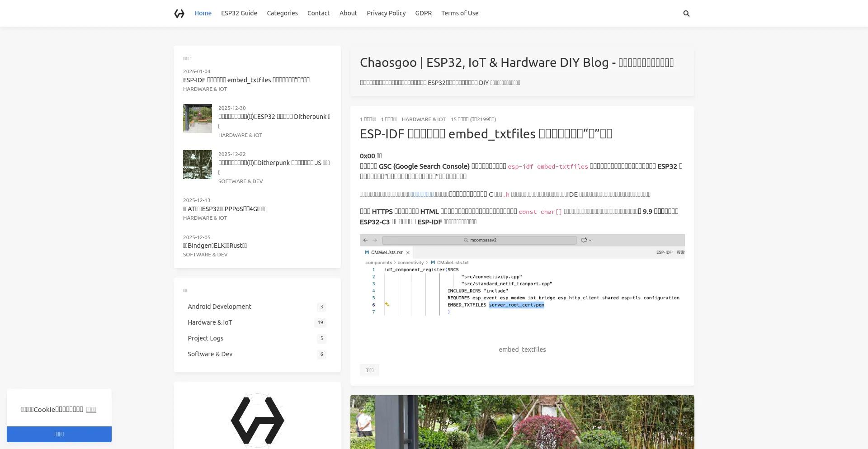Click the blue inline link in article paragraph
The height and width of the screenshot is (449, 868).
pos(422,194)
